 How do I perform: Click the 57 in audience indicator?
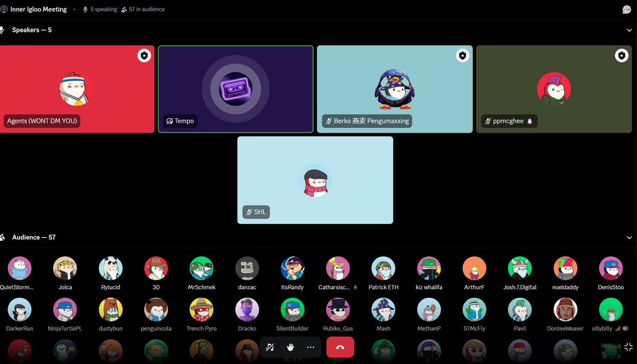point(143,10)
